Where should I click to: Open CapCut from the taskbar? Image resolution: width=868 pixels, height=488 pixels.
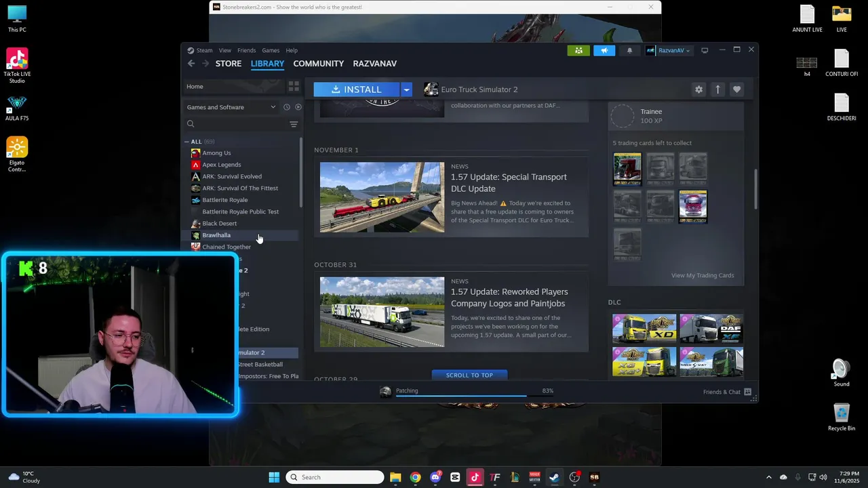coord(455,477)
